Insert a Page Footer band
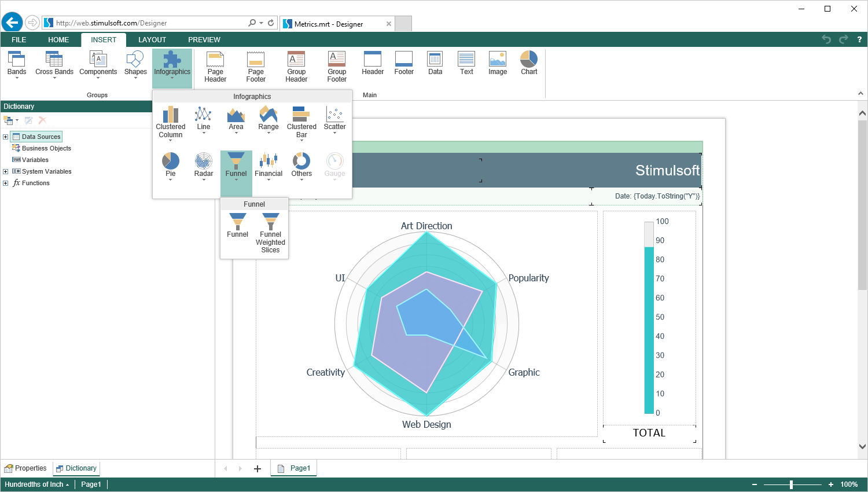This screenshot has width=868, height=492. point(256,67)
